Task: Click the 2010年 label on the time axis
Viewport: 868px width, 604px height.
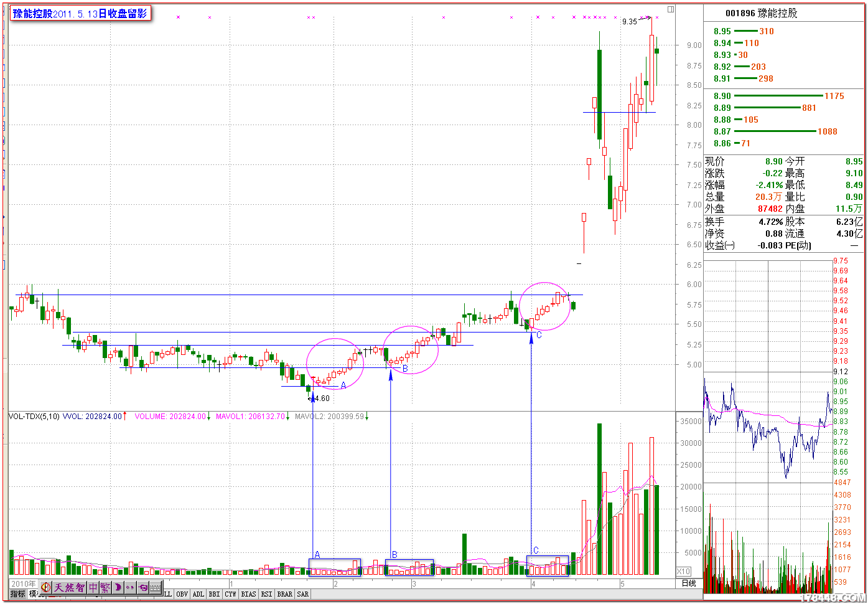Action: (x=23, y=583)
